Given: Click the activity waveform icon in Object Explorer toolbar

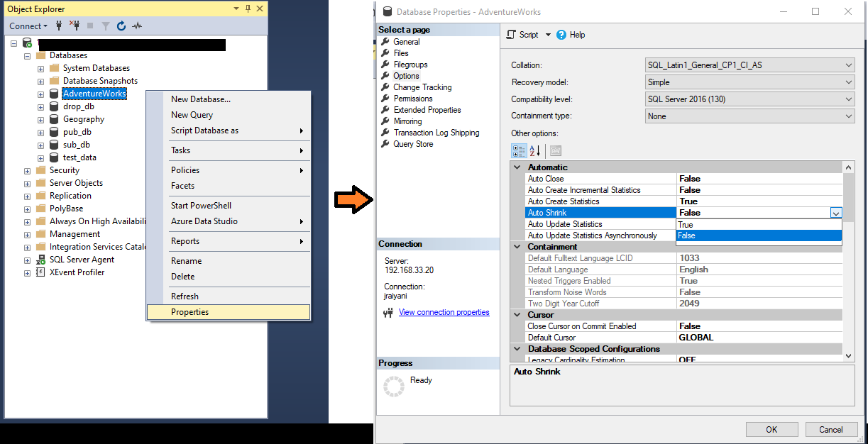Looking at the screenshot, I should [x=136, y=26].
